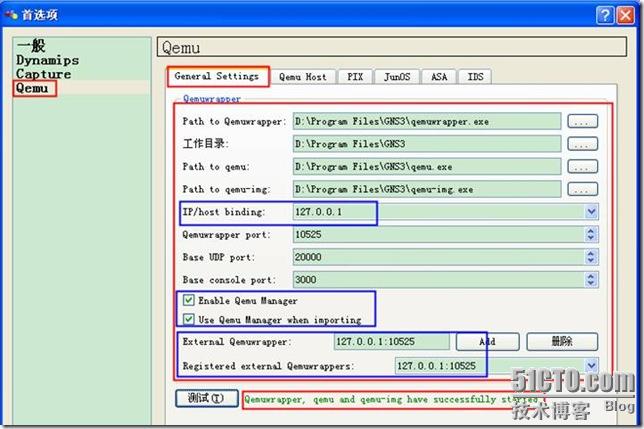Click the 工作目录 path field
Viewport: 644px width, 429px height.
pos(427,144)
